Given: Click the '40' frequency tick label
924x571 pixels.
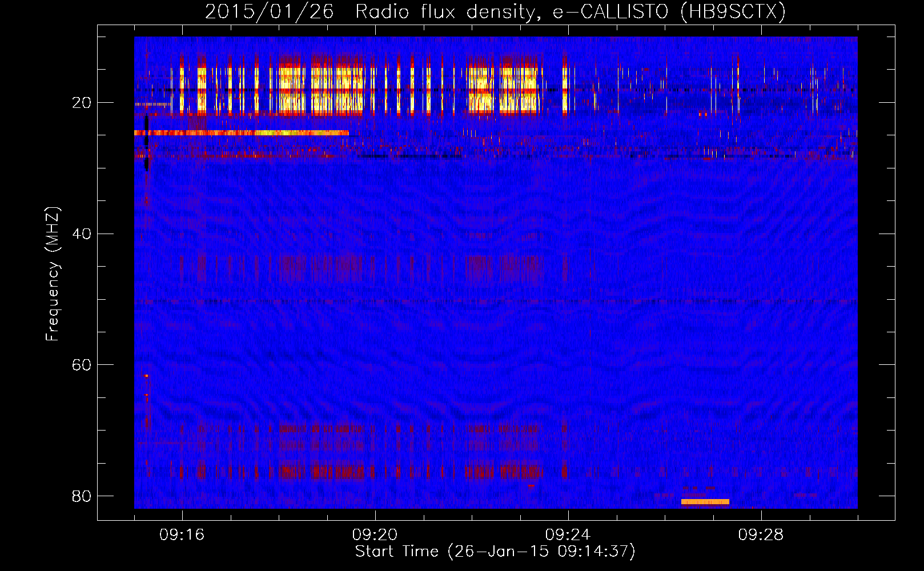Looking at the screenshot, I should tap(81, 234).
